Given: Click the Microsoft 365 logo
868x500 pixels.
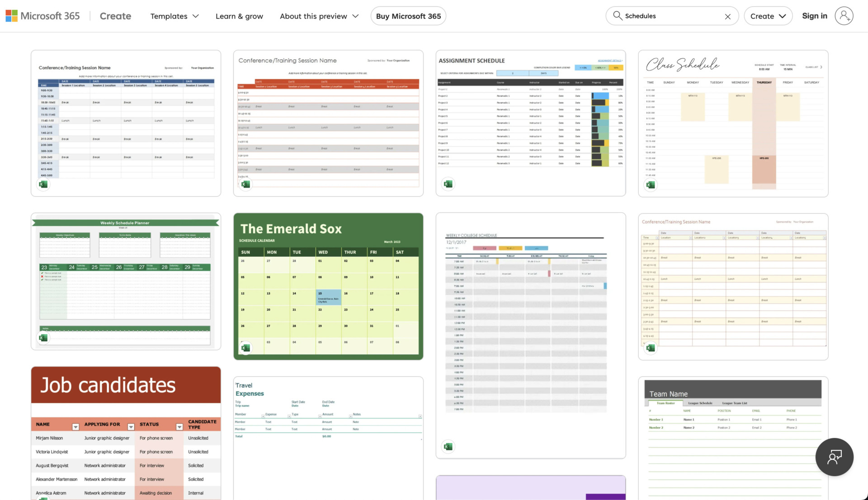Looking at the screenshot, I should pyautogui.click(x=42, y=16).
